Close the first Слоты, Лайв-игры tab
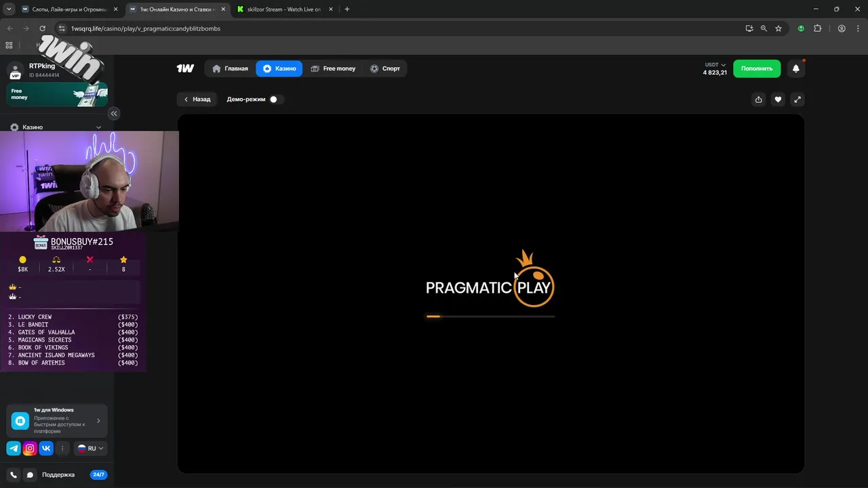The image size is (868, 488). 116,9
